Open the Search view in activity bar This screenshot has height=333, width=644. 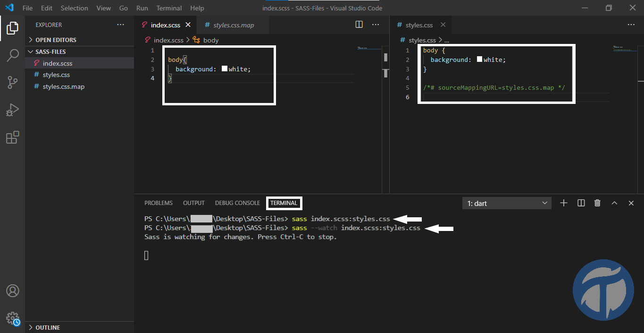[x=12, y=55]
